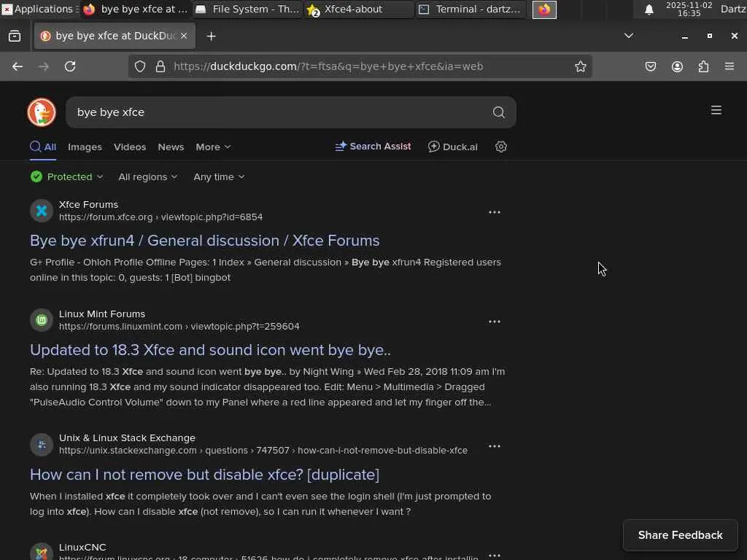Expand the More search categories dropdown

[213, 147]
